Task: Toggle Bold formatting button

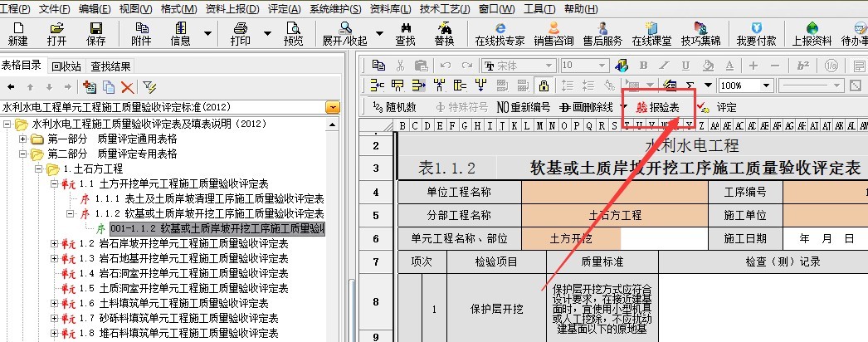Action: tap(643, 66)
